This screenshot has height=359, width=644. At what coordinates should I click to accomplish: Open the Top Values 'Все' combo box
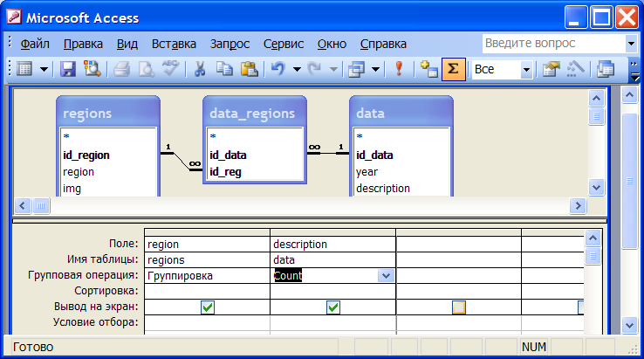(526, 70)
